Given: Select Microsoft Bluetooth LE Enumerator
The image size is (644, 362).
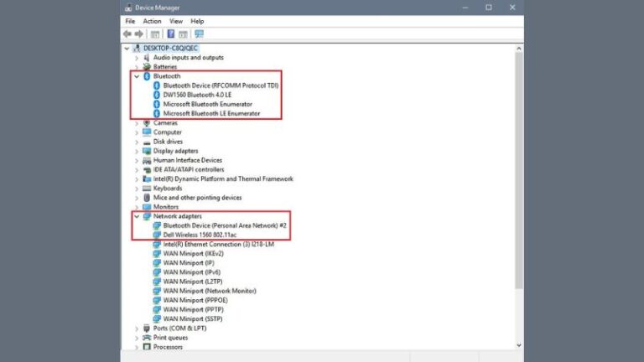Looking at the screenshot, I should [x=211, y=114].
